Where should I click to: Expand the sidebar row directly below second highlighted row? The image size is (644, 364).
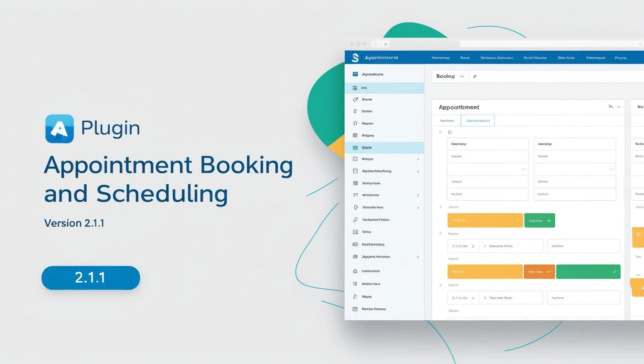tap(384, 159)
